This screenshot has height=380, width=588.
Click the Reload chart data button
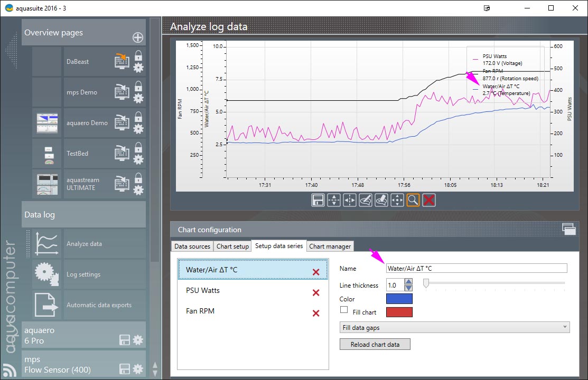point(375,345)
